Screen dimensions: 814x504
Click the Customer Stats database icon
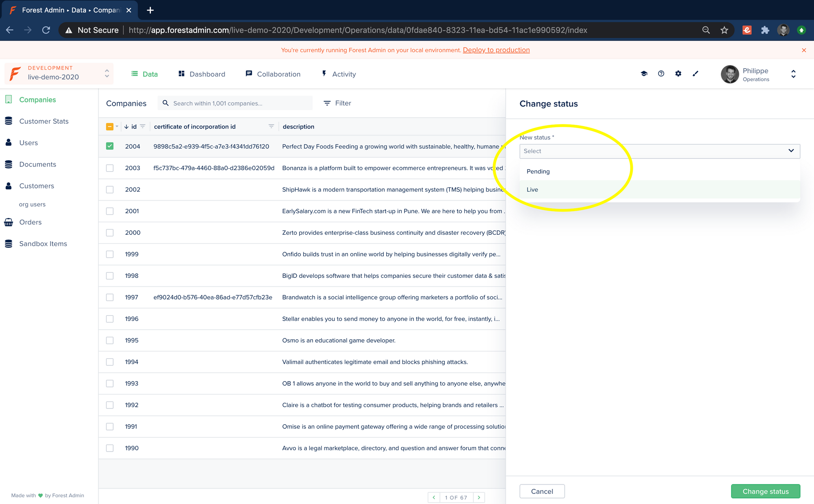9,121
